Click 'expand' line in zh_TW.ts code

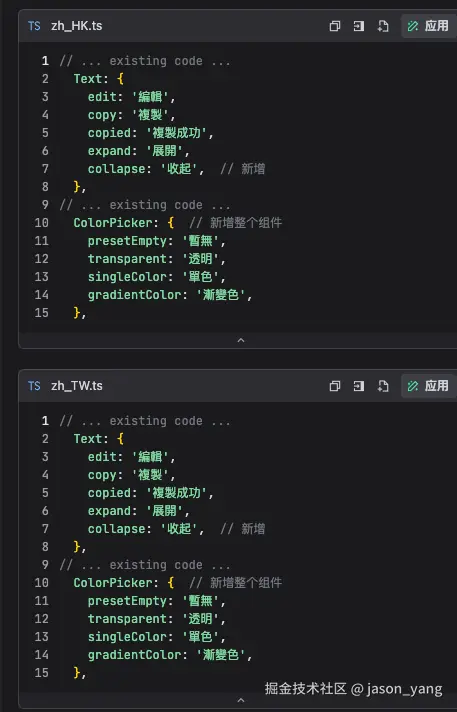click(x=139, y=511)
